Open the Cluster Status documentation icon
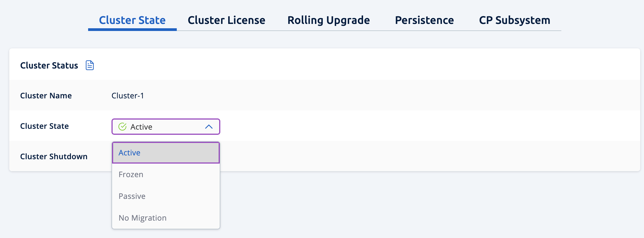This screenshot has width=644, height=238. (90, 65)
